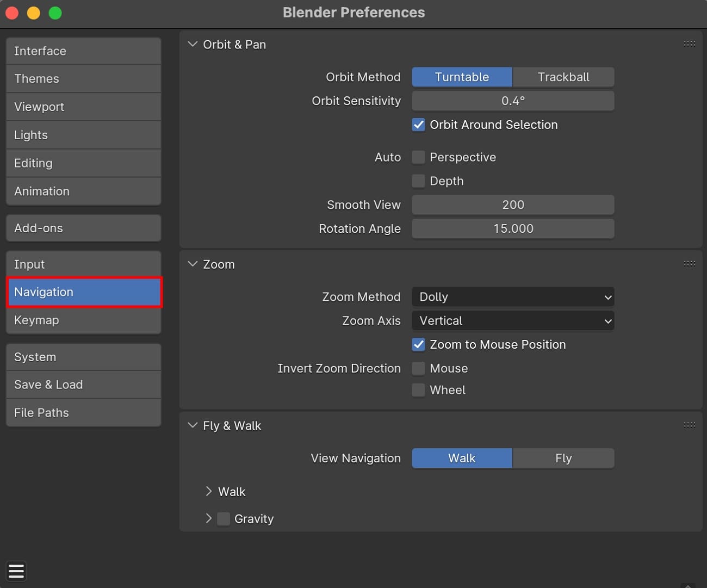Grab the Zoom panel drag handle
The height and width of the screenshot is (588, 707).
click(x=689, y=264)
